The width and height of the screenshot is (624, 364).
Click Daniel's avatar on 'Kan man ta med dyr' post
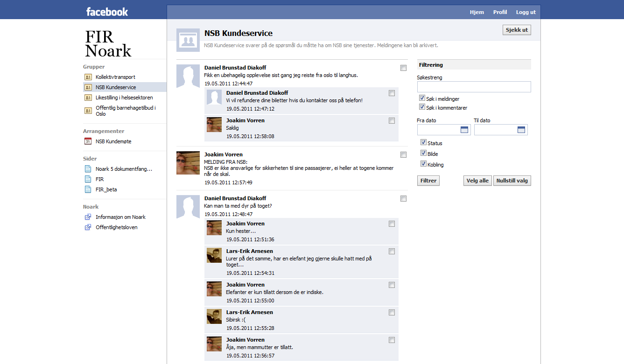pyautogui.click(x=188, y=207)
